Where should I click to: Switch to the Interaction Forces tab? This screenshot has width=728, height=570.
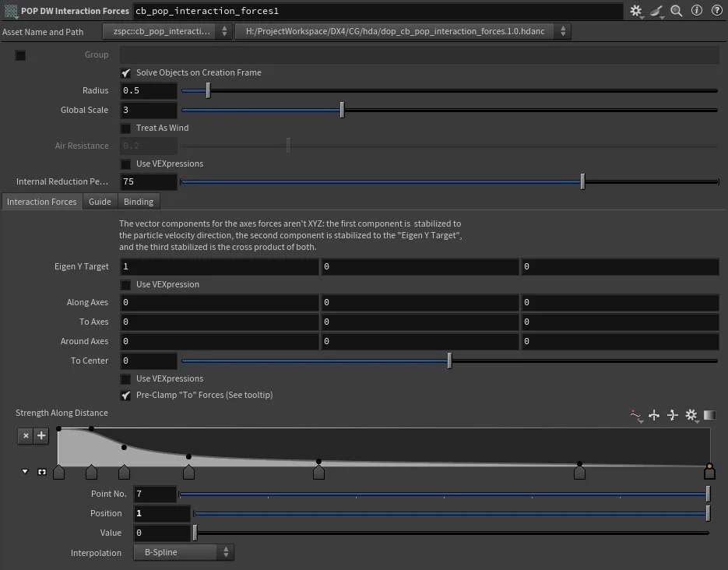pyautogui.click(x=42, y=202)
